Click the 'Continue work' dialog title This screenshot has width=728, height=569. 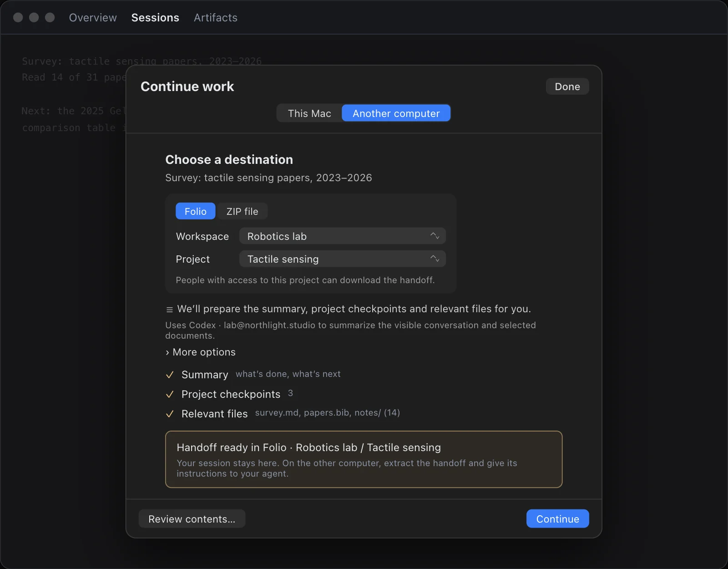[x=187, y=86]
